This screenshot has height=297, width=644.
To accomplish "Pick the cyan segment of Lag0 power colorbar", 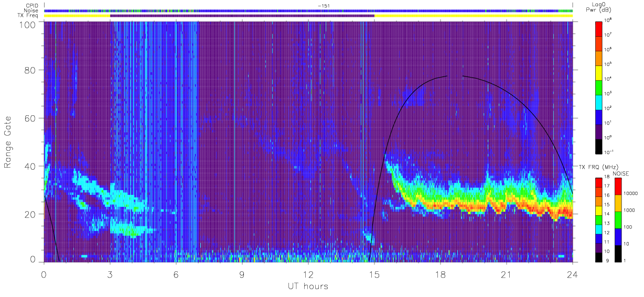I will pyautogui.click(x=600, y=102).
